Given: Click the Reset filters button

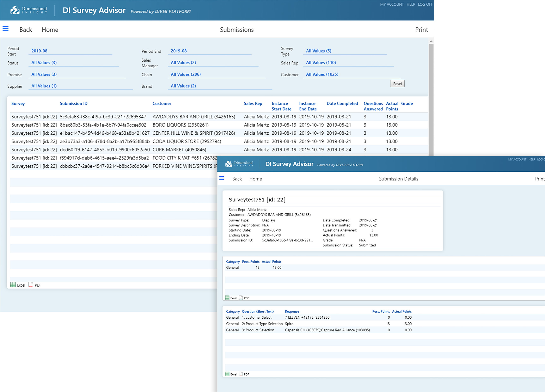Looking at the screenshot, I should click(x=397, y=83).
